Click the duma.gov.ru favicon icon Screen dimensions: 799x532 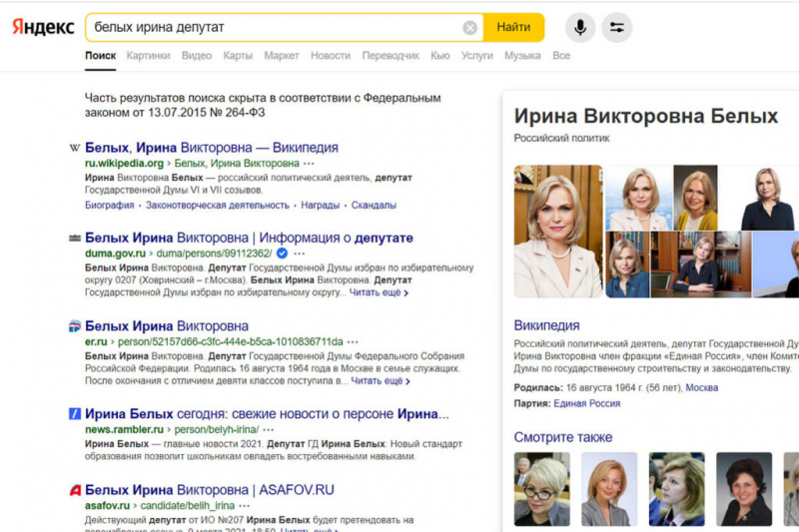tap(74, 239)
